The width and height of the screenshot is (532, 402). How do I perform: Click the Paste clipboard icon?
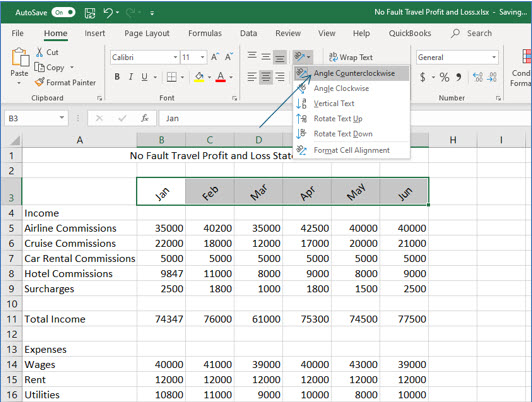tap(20, 57)
